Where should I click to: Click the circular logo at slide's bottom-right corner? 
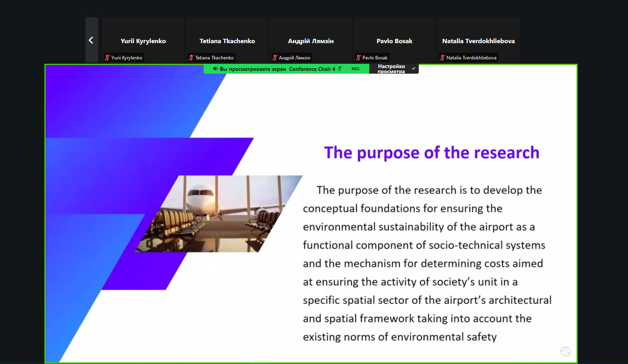565,351
